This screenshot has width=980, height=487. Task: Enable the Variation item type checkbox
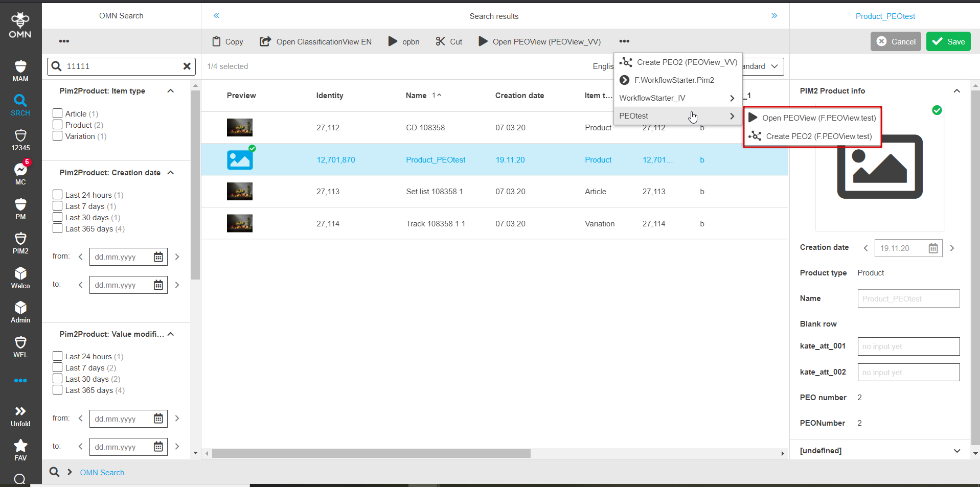point(58,136)
